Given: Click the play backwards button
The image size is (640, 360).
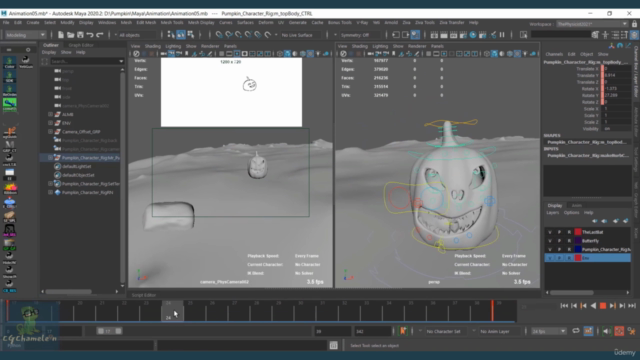Looking at the screenshot, I should tap(593, 306).
